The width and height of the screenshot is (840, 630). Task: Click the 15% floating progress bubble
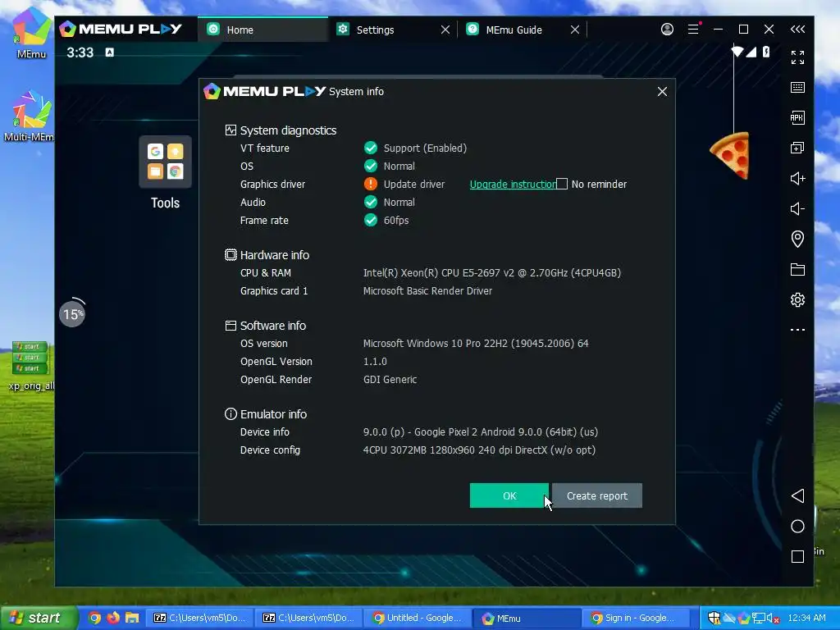pos(72,313)
